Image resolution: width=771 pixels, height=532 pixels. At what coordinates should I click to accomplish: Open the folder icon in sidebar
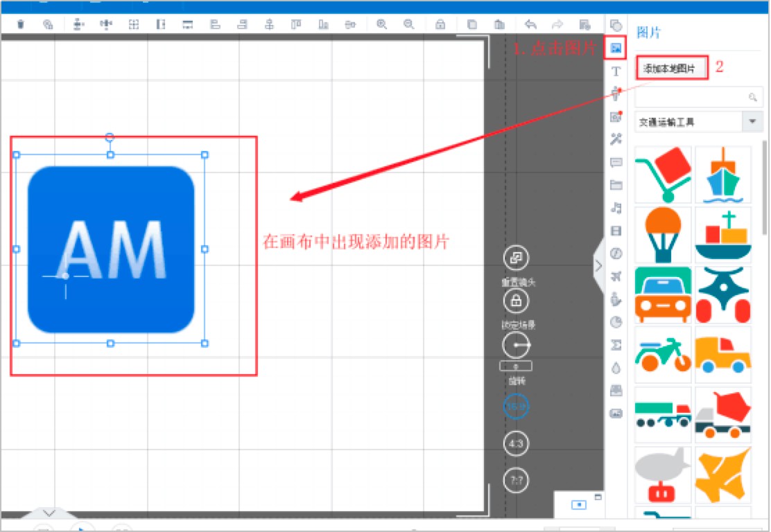pos(616,185)
